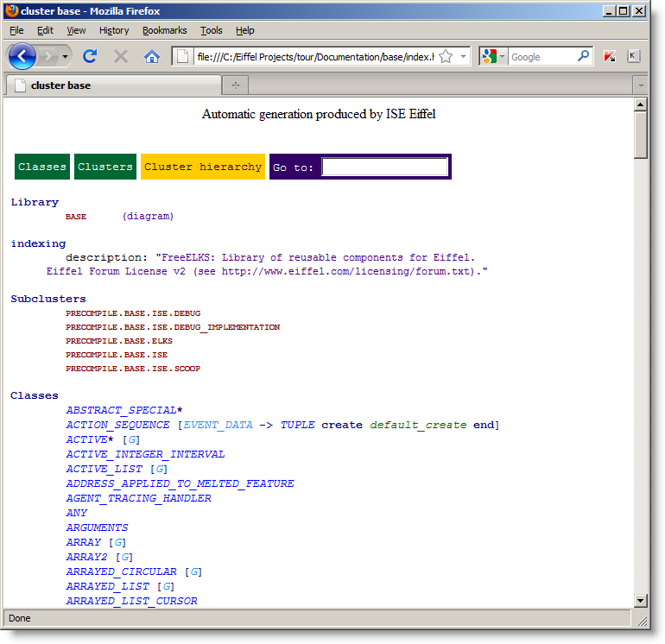
Task: Open the ARRAYED_LIST class link
Action: coord(108,586)
